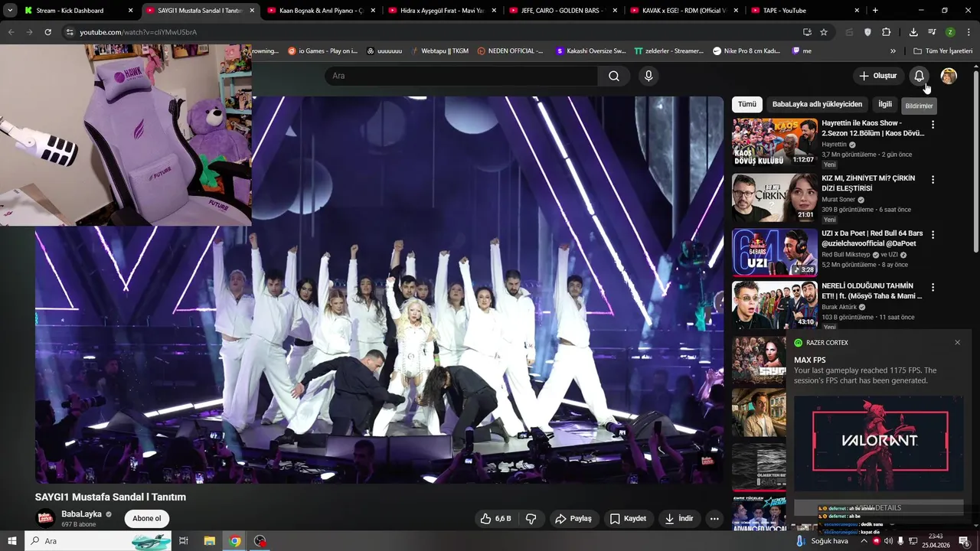Screen dimensions: 980x551
Task: Click the voice search microphone icon
Action: [648, 76]
